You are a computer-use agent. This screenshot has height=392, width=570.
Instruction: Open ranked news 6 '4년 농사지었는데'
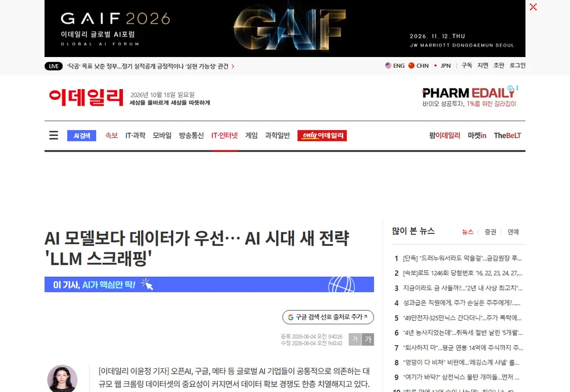pos(463,333)
